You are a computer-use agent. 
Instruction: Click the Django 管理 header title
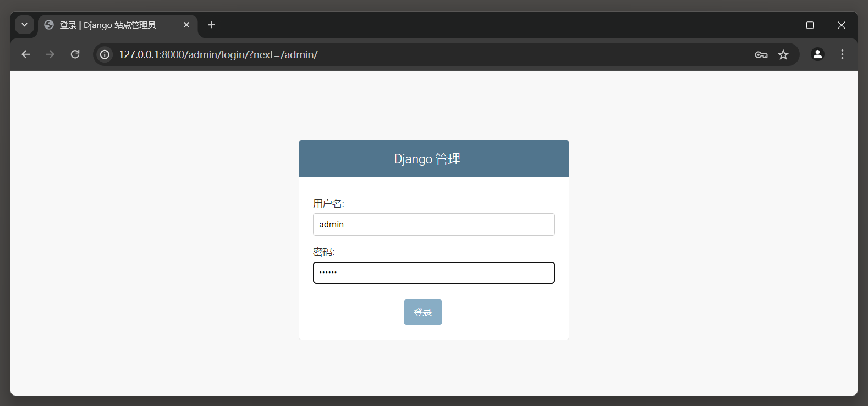point(427,159)
